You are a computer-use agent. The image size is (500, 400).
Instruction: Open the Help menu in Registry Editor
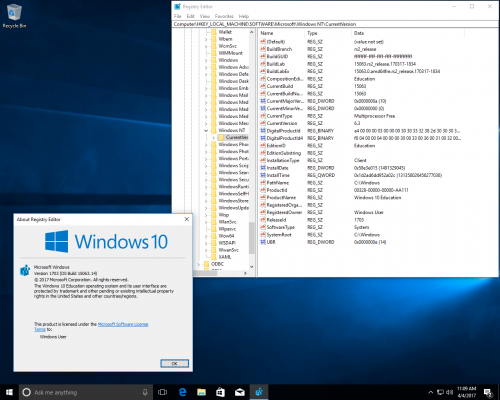pyautogui.click(x=244, y=16)
